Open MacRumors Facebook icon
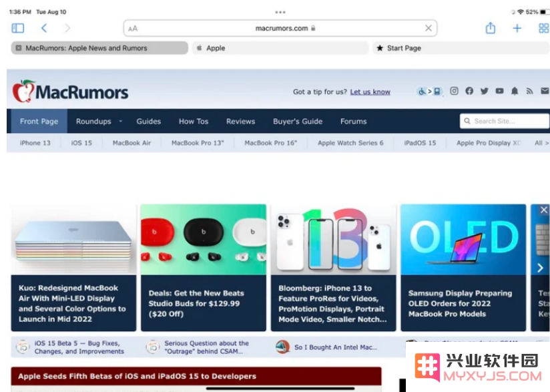This screenshot has height=392, width=550. point(469,91)
